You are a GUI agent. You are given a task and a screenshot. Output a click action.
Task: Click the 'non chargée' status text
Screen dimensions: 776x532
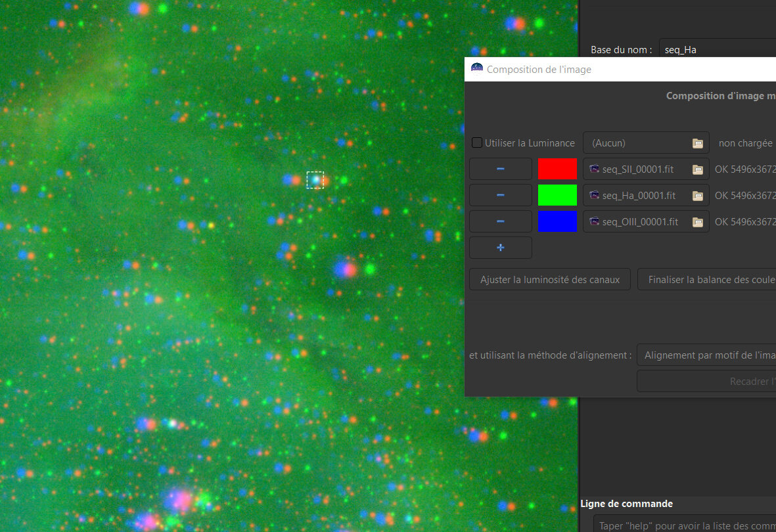(745, 143)
